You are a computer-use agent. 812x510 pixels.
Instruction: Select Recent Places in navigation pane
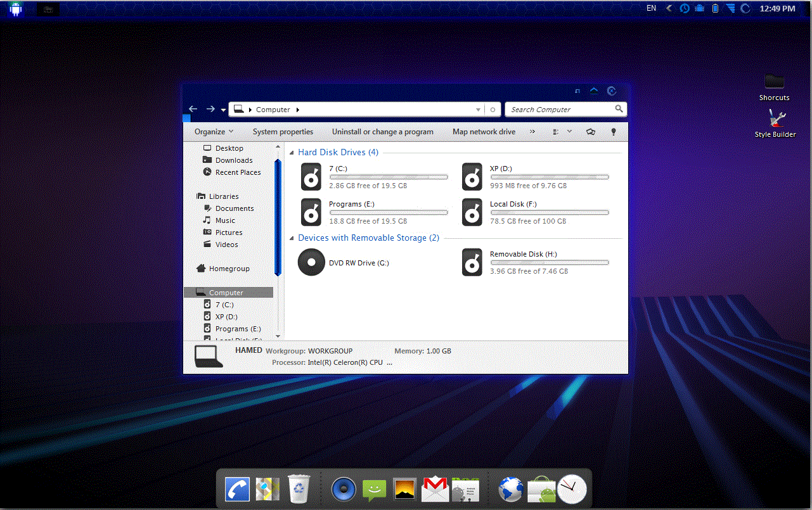click(231, 172)
